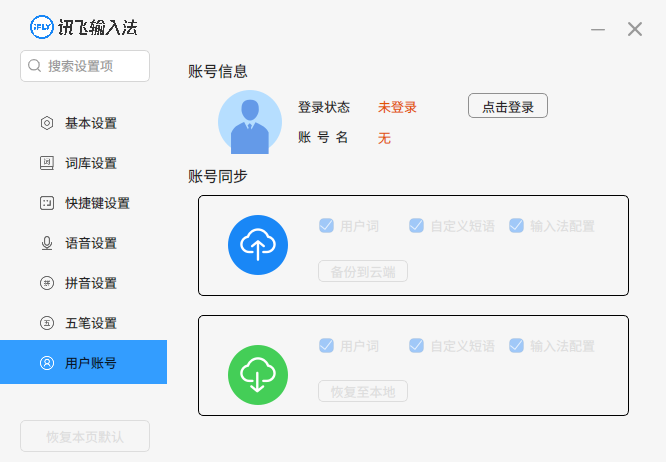The width and height of the screenshot is (666, 462).
Task: Open the 词库设置 section
Action: point(83,163)
